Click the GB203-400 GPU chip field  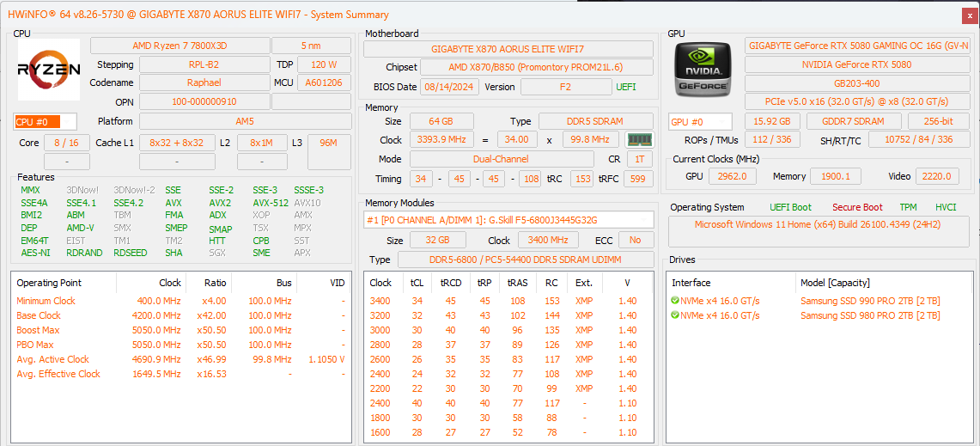click(x=857, y=82)
